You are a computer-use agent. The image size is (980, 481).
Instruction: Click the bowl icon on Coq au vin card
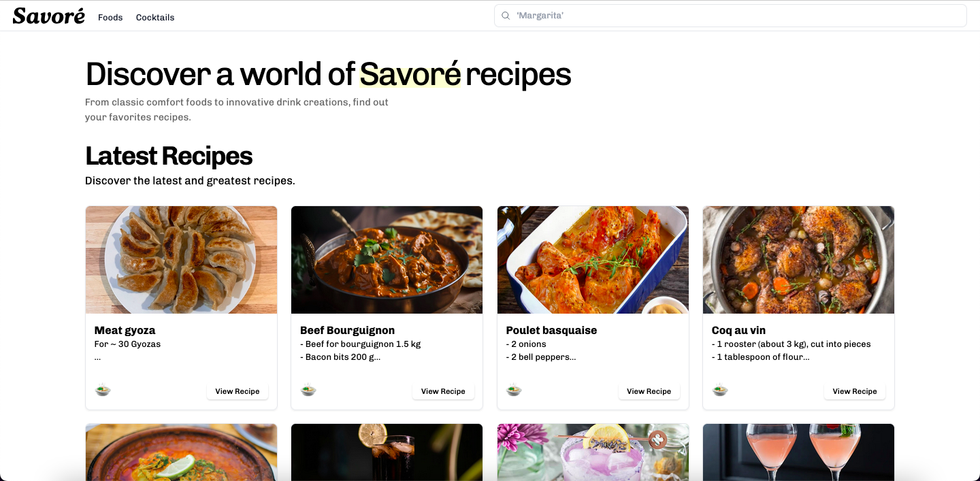(x=720, y=391)
